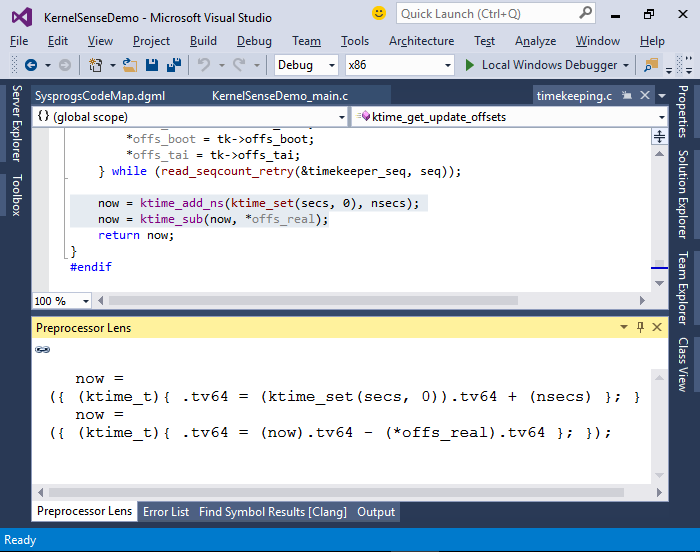
Task: Open the toolbar overflow options arrow
Action: [x=669, y=71]
